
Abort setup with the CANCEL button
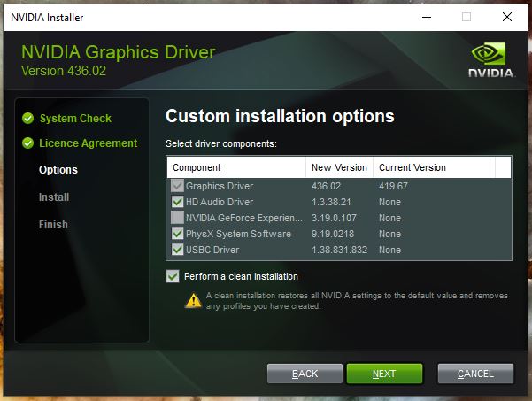point(475,374)
